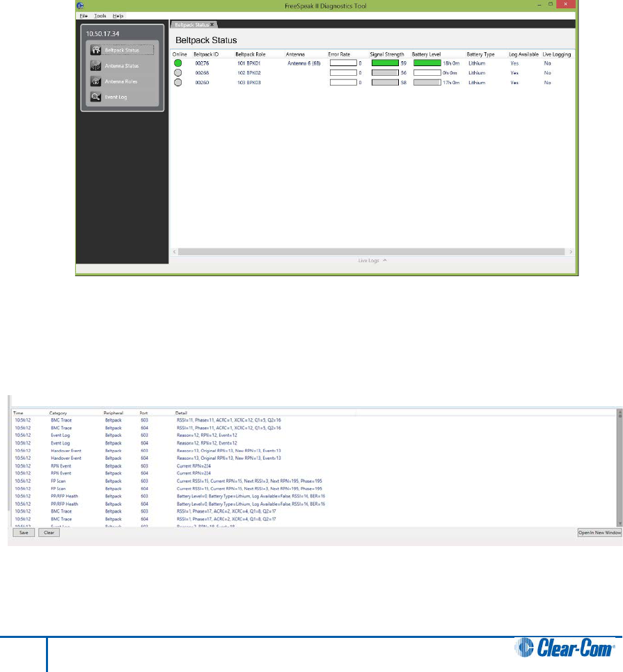Click grey offline indicator for beltpack 00260
This screenshot has width=623, height=672.
(178, 82)
